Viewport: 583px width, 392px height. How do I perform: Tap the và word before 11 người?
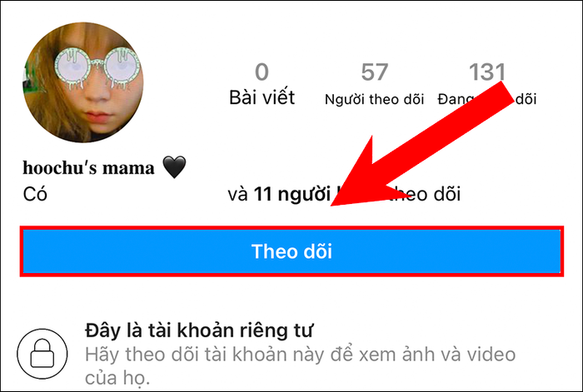[x=238, y=195]
